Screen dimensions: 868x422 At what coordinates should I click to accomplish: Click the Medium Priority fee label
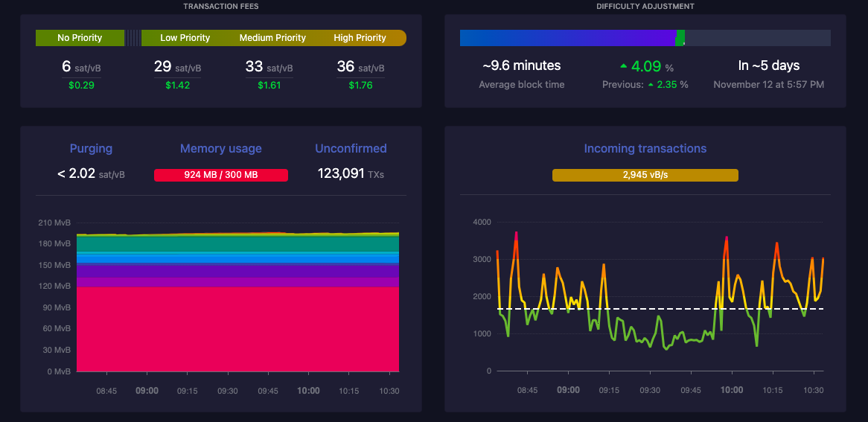tap(272, 38)
